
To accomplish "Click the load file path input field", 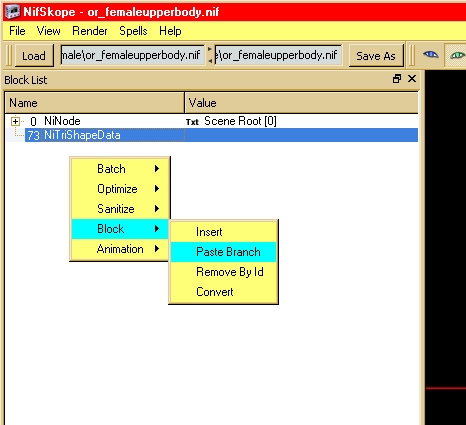I will coord(132,55).
